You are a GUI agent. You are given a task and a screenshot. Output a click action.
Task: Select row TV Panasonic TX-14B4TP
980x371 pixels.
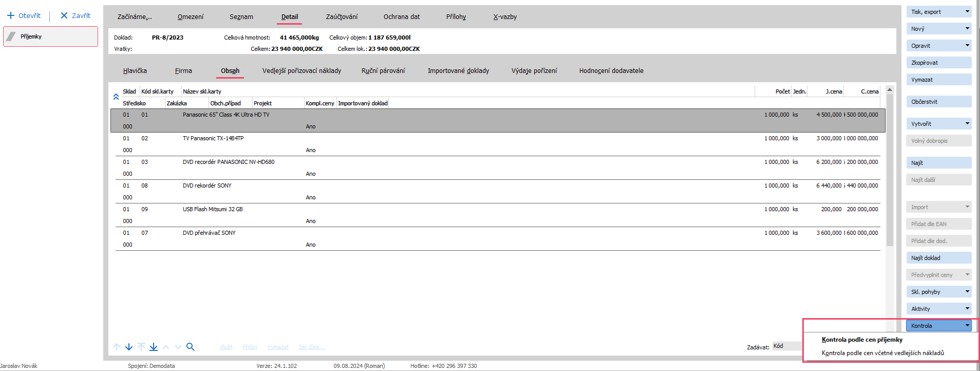498,144
